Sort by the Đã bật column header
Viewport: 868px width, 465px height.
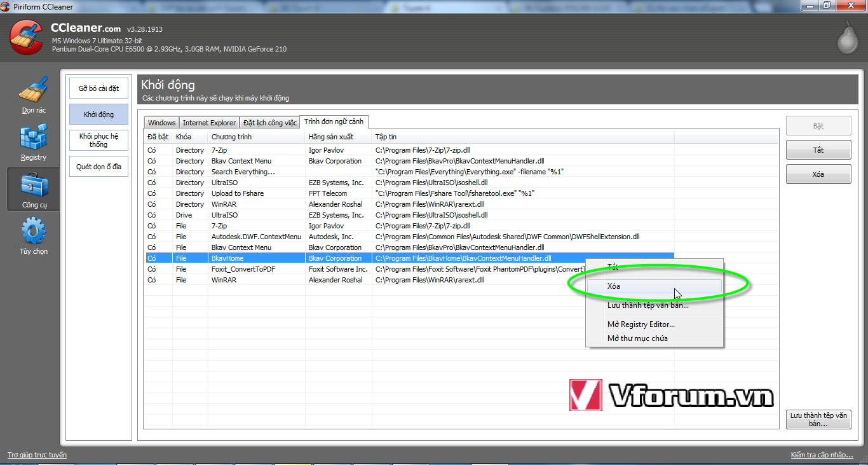158,137
